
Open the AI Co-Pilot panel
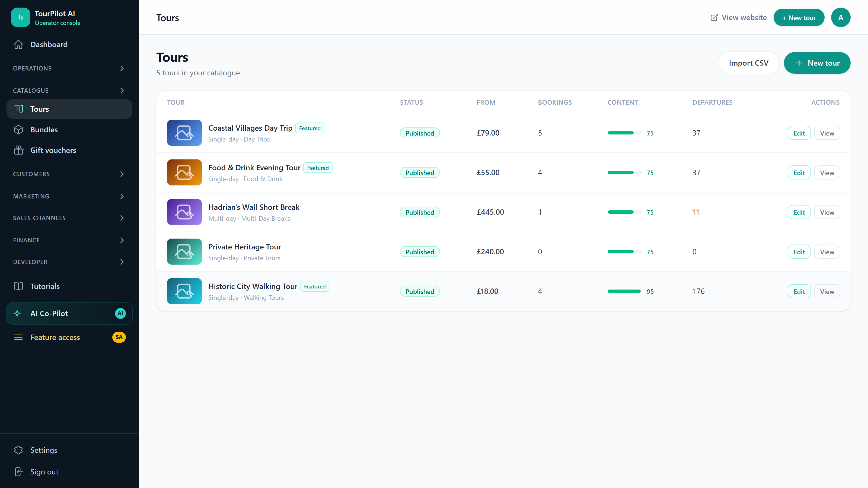(x=69, y=314)
